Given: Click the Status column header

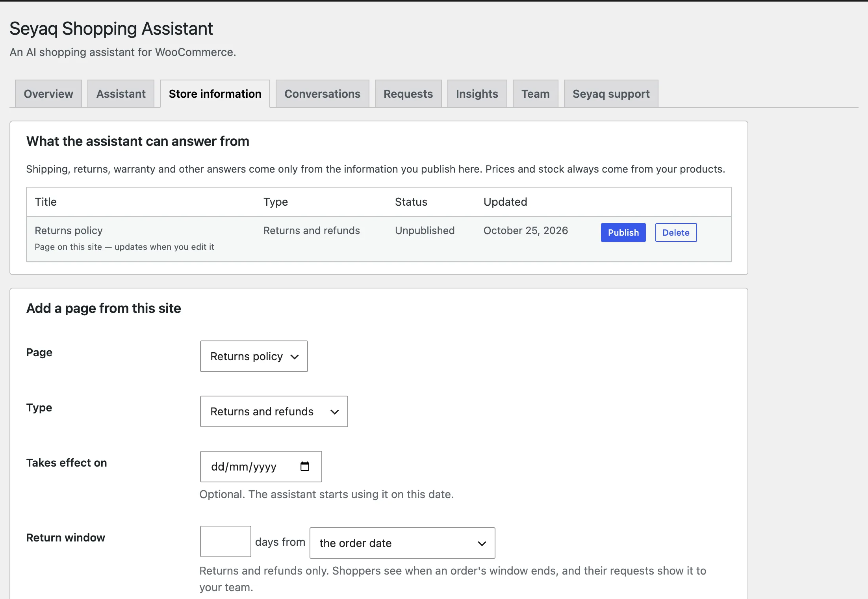Looking at the screenshot, I should tap(411, 202).
